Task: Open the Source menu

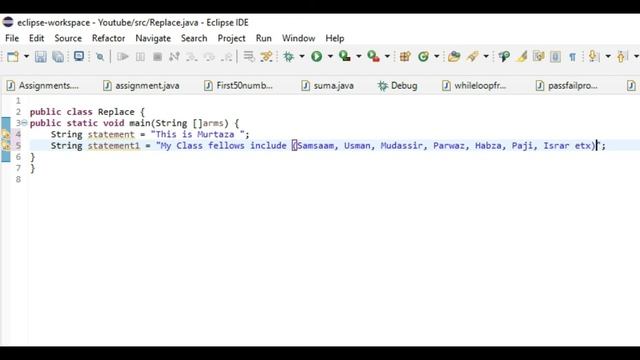Action: (68, 38)
